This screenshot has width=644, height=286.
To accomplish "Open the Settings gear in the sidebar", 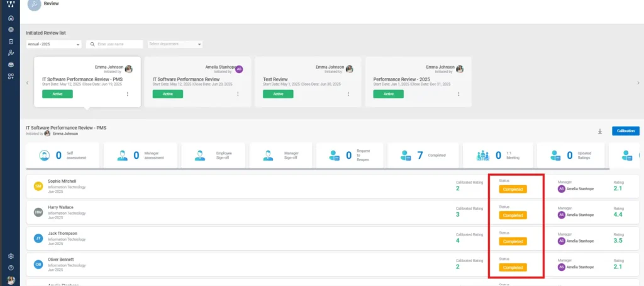I will [11, 256].
